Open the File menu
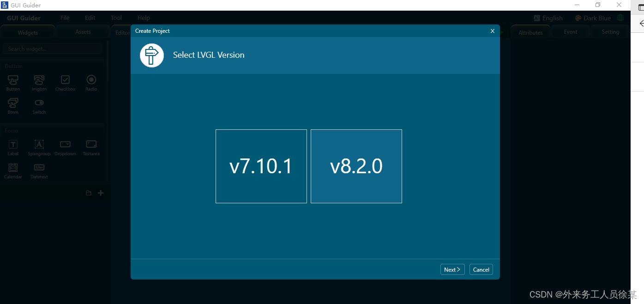This screenshot has width=644, height=304. (65, 18)
